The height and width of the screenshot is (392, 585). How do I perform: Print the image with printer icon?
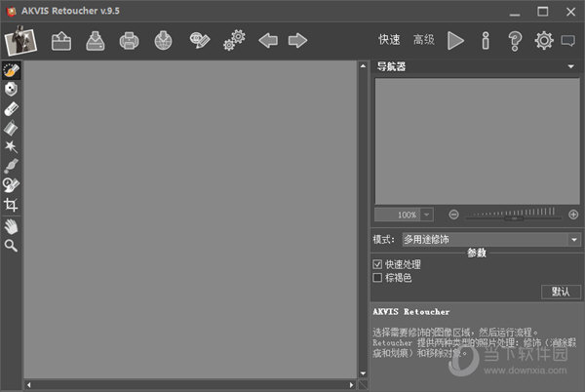point(129,41)
